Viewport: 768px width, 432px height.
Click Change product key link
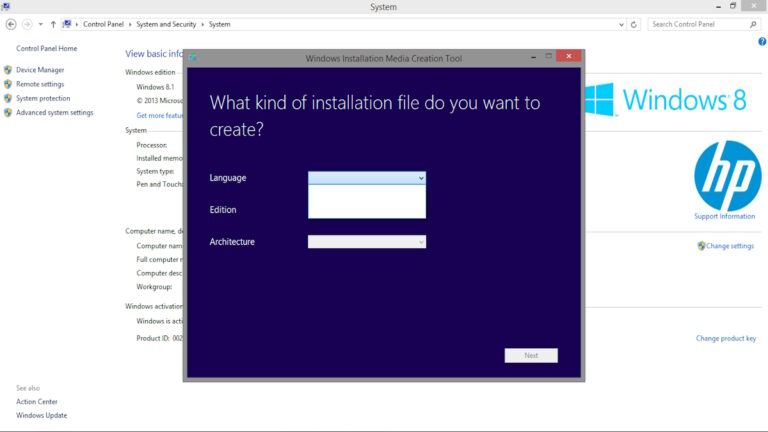coord(726,338)
